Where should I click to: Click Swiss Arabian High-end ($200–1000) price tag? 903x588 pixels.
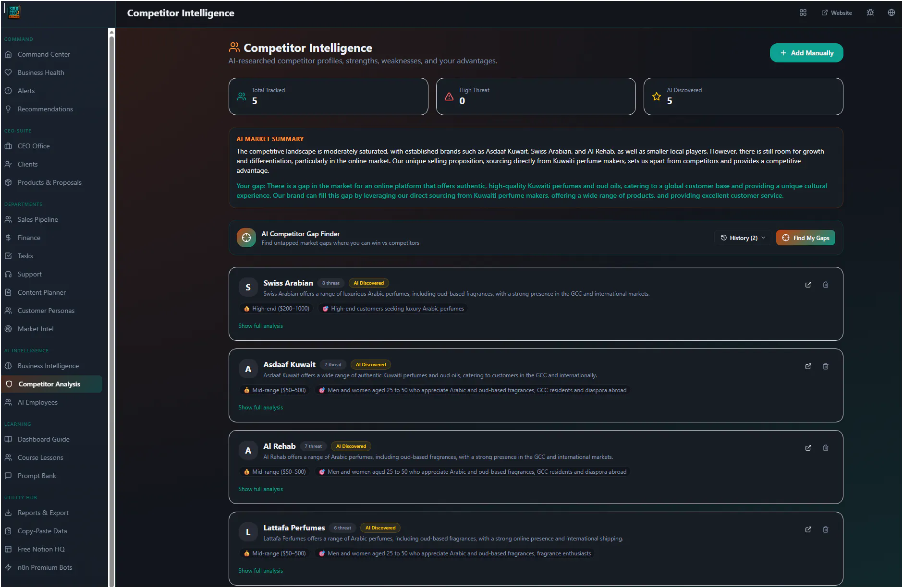(277, 309)
